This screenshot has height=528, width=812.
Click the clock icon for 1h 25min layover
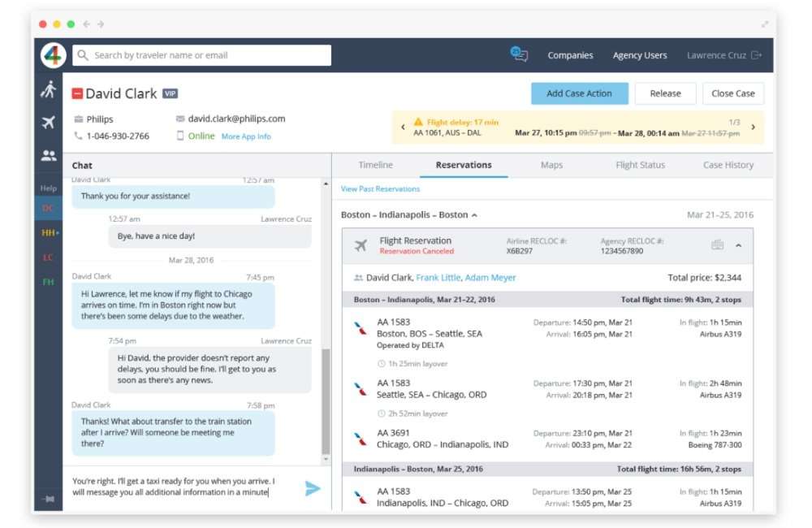[x=382, y=364]
